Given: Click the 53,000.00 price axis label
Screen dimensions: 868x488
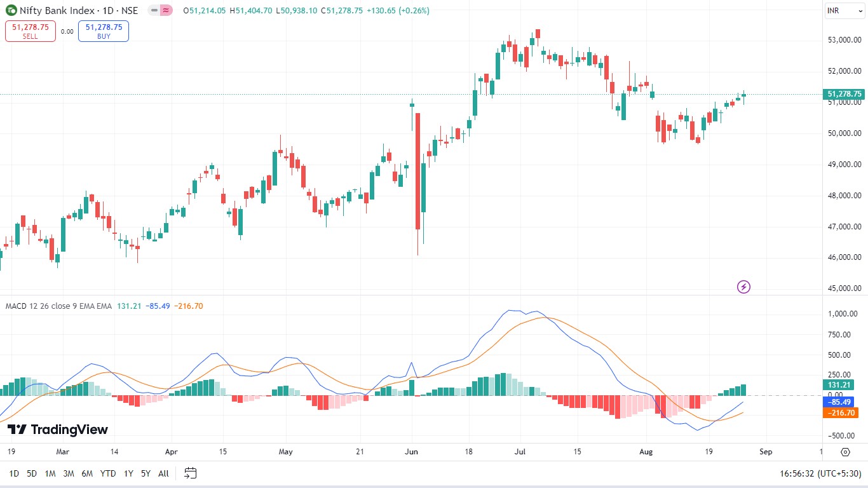Looking at the screenshot, I should coord(843,39).
